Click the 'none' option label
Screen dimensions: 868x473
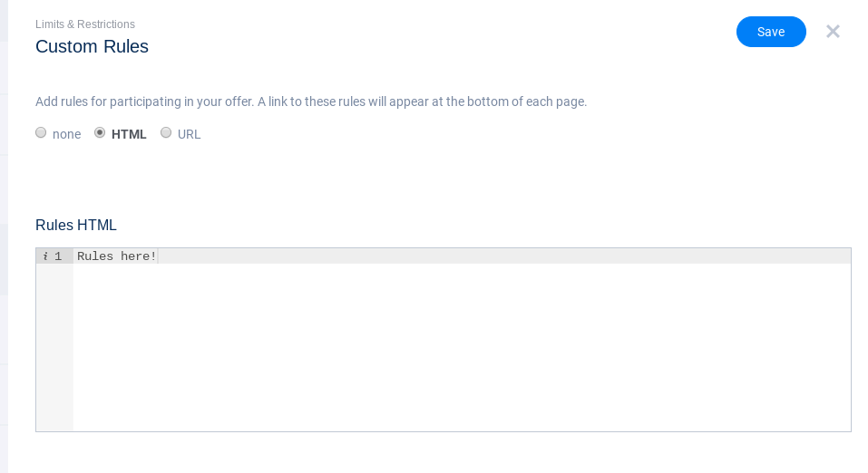(66, 134)
